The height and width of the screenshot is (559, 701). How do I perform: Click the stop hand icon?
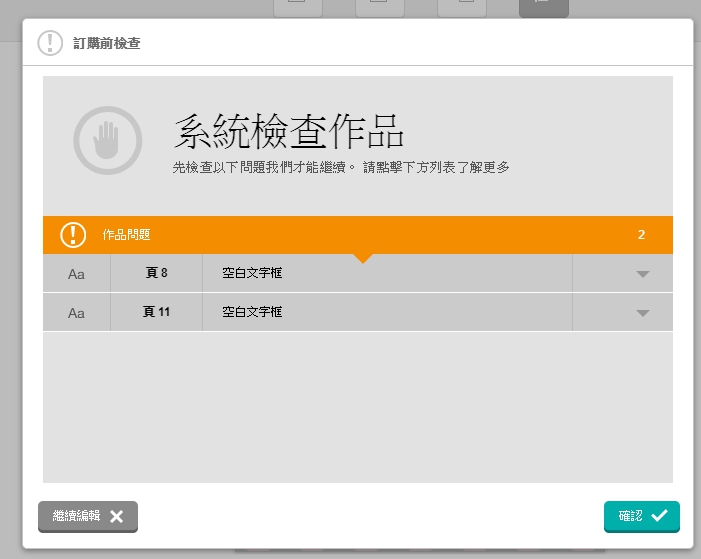(x=107, y=140)
